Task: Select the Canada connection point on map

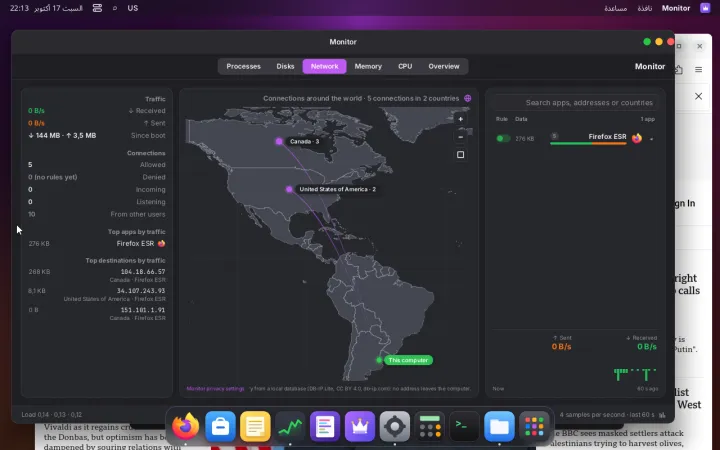Action: [x=279, y=141]
